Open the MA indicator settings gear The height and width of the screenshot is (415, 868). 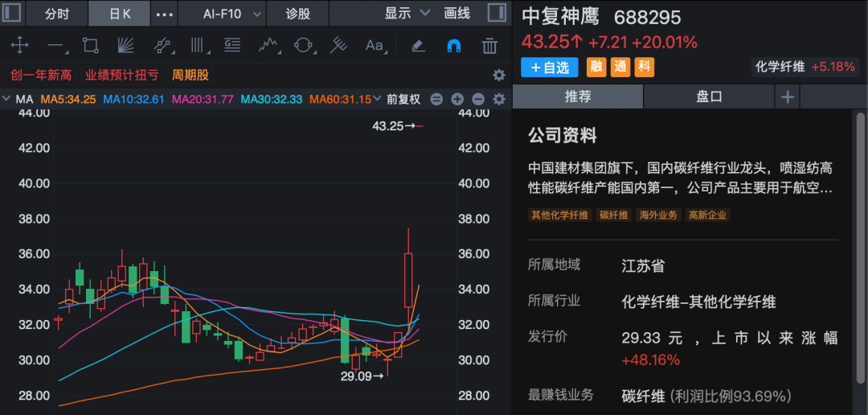[x=498, y=99]
